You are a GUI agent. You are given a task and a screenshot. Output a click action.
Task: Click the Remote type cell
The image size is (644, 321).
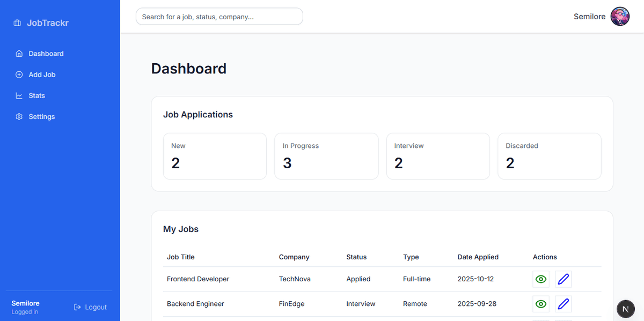(415, 304)
